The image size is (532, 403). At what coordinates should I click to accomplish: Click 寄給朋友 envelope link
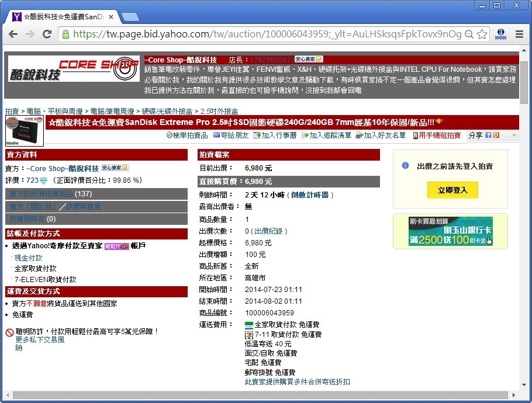click(231, 136)
